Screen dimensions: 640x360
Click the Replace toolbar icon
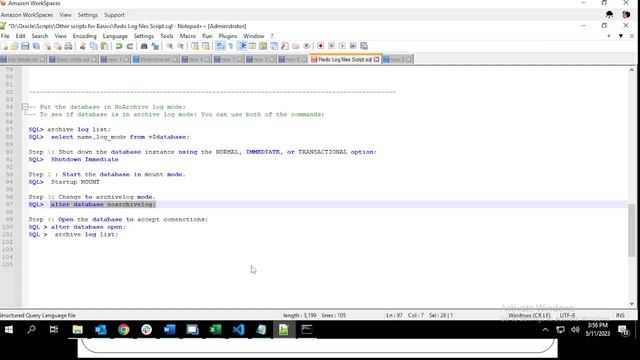click(155, 46)
